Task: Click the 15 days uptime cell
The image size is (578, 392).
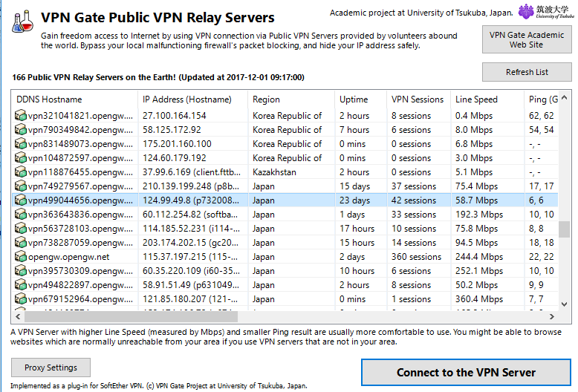Action: 354,186
